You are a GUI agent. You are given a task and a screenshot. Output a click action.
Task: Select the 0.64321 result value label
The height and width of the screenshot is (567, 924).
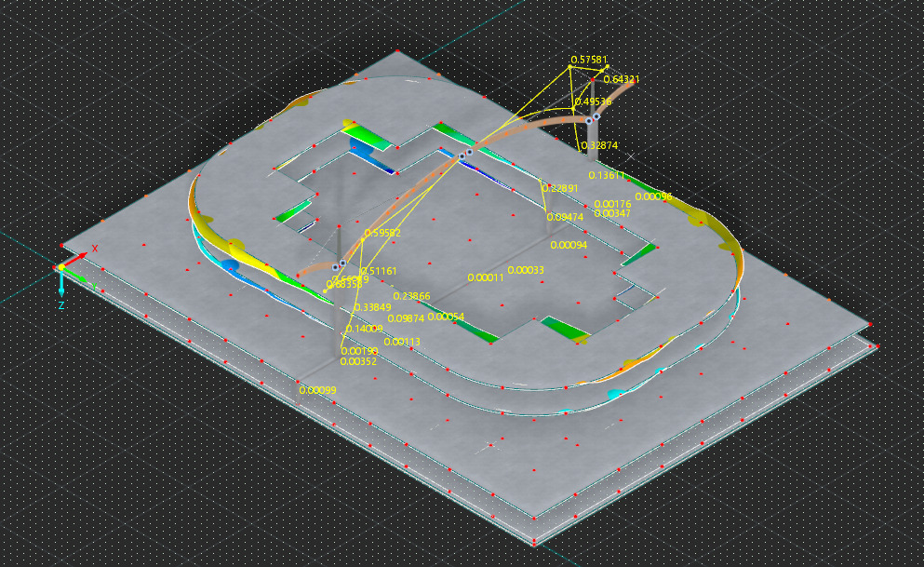622,80
